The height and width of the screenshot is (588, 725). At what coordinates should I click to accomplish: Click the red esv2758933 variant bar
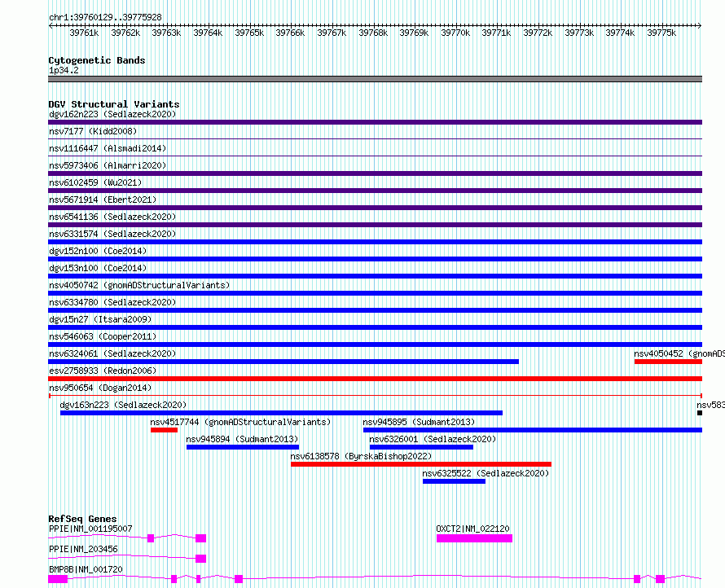coord(375,379)
